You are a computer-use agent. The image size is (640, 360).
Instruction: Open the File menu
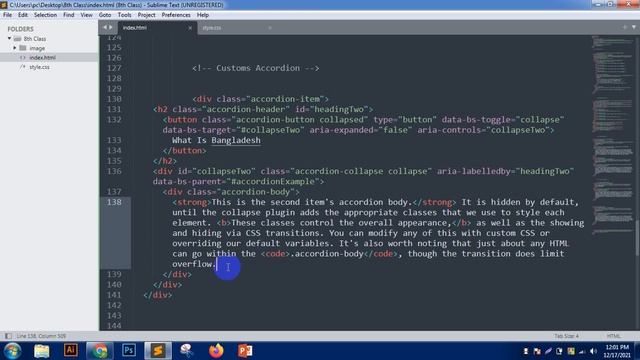pos(7,15)
